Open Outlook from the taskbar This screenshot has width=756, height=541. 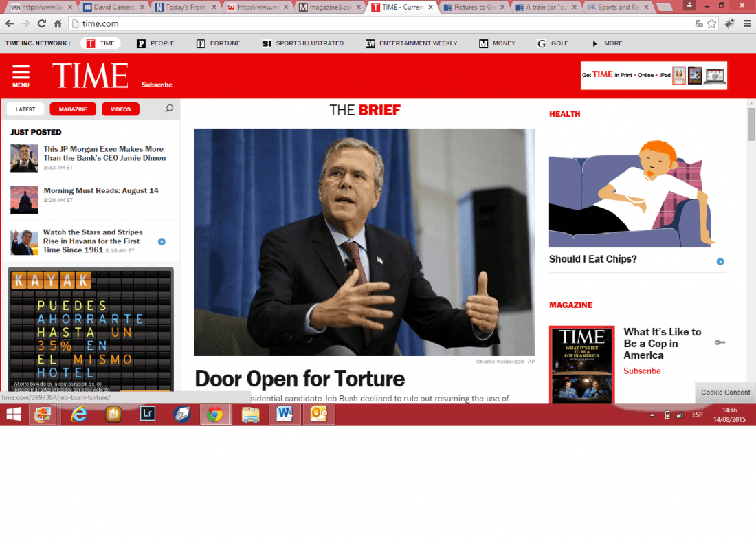click(319, 414)
